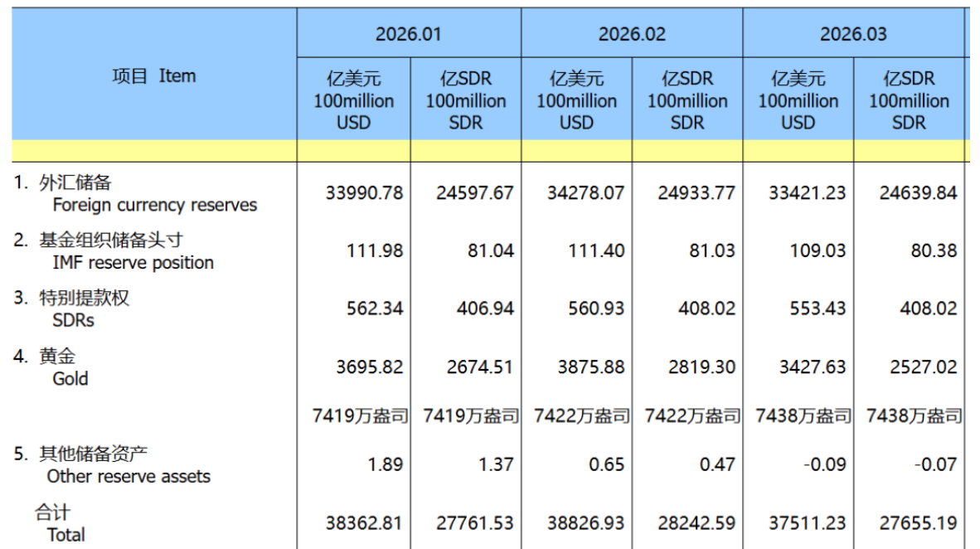The image size is (980, 549).
Task: Select the negative value -0.09
Action: (x=822, y=465)
